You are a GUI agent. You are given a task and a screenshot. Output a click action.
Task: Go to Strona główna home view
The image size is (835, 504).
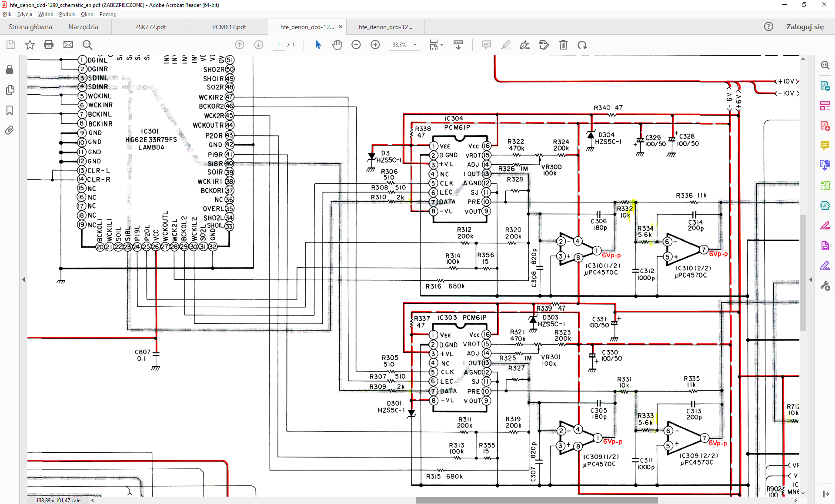[30, 27]
